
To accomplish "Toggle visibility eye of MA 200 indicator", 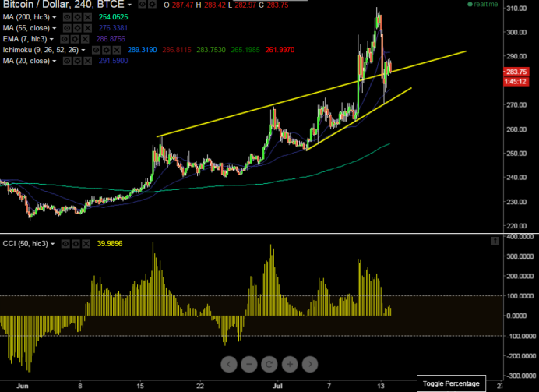I will [67, 17].
